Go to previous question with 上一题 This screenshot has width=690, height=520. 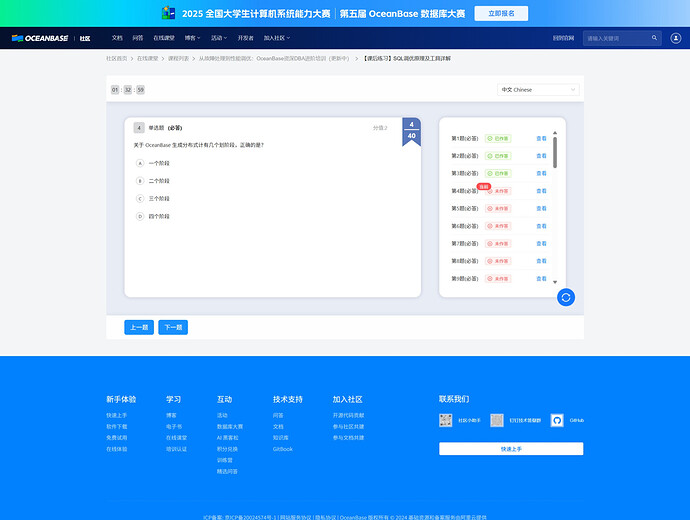pos(139,327)
